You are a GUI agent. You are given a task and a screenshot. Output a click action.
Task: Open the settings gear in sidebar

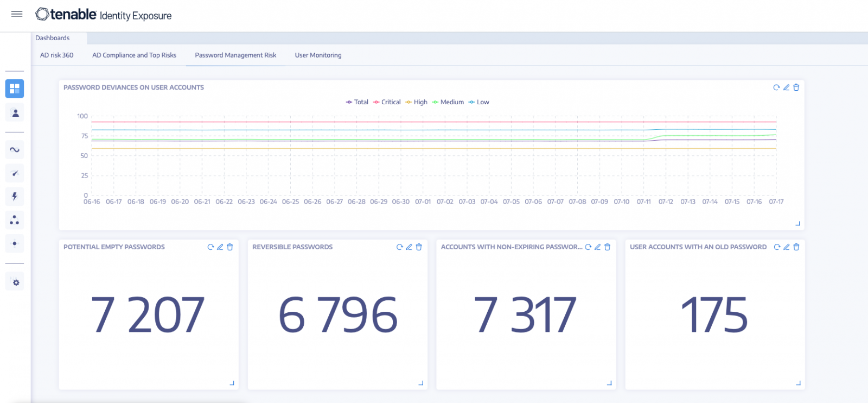click(15, 282)
